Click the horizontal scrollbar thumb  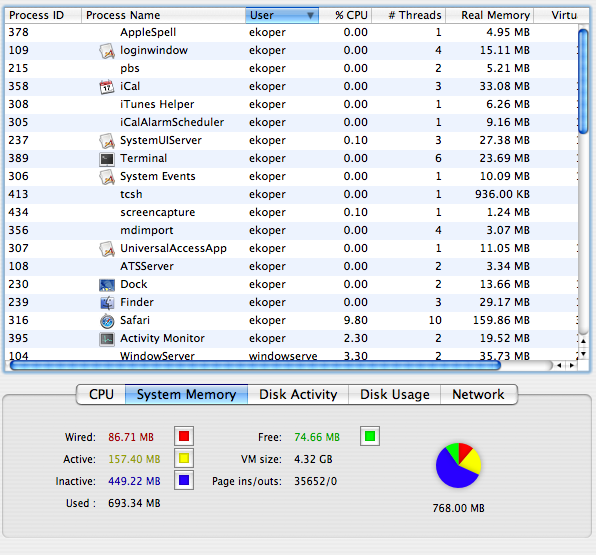click(255, 365)
